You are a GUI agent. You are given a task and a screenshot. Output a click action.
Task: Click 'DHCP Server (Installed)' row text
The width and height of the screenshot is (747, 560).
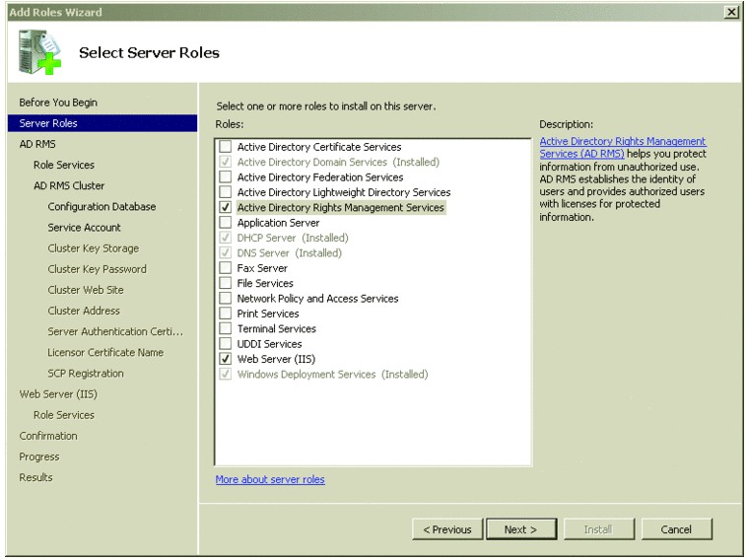click(293, 238)
